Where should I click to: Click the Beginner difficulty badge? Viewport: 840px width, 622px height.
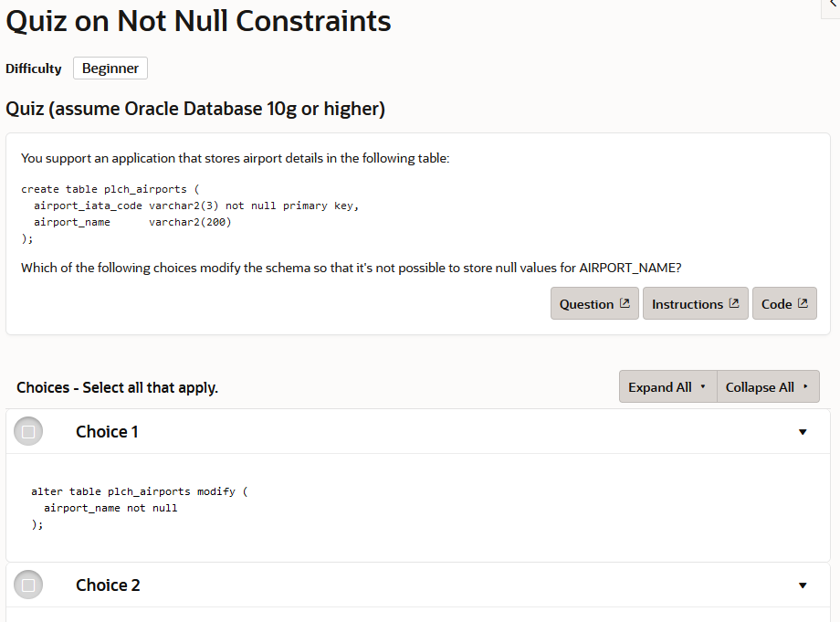[110, 69]
